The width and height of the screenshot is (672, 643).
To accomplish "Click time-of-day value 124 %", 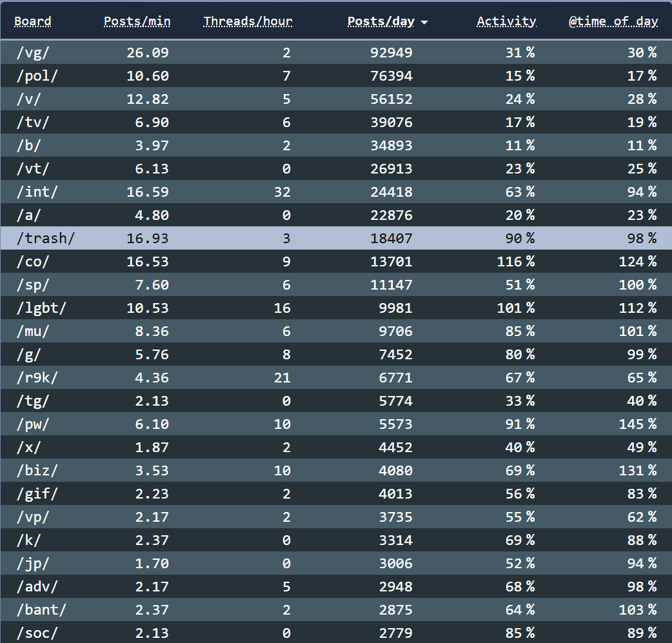I will coord(638,261).
